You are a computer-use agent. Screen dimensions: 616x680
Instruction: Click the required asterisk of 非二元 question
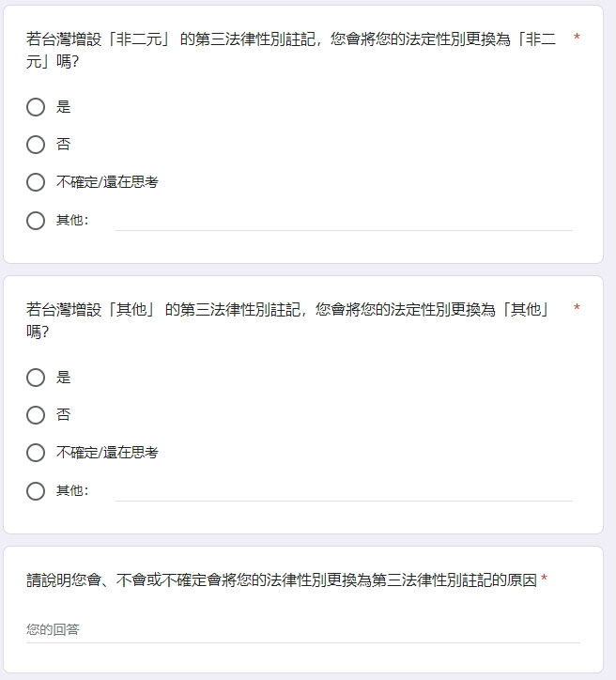[x=577, y=38]
